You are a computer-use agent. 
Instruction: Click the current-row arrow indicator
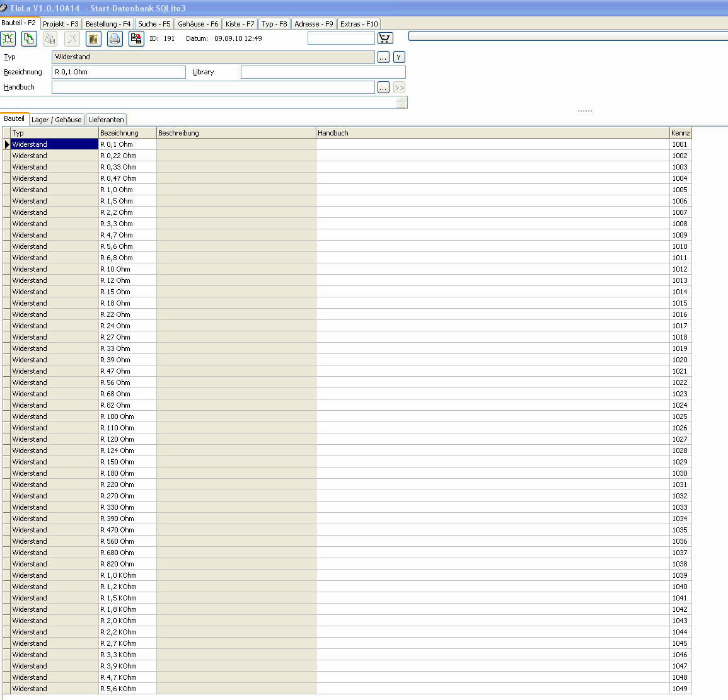coord(7,144)
